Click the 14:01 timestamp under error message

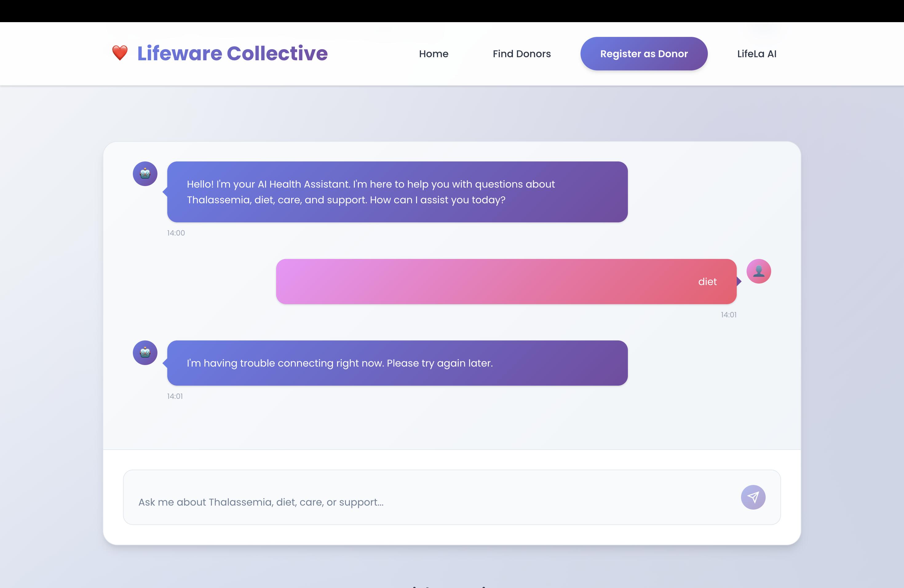175,396
